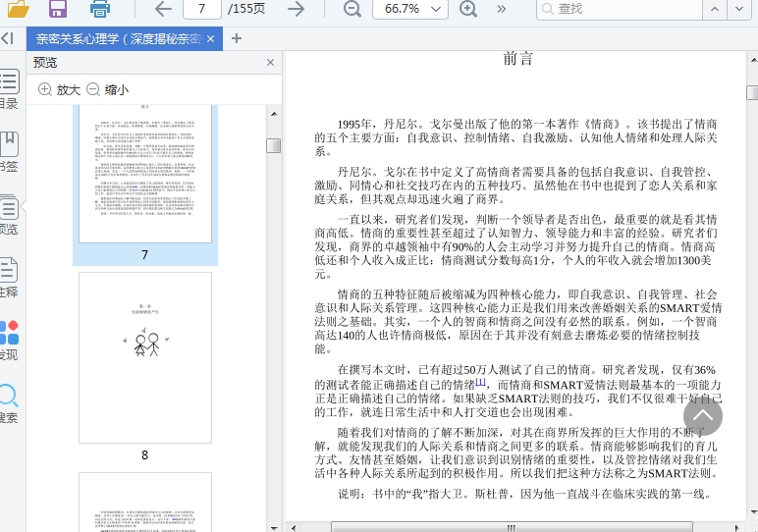Screen dimensions: 758x532
Task: Zoom in with the magnifier plus icon
Action: coord(467,9)
